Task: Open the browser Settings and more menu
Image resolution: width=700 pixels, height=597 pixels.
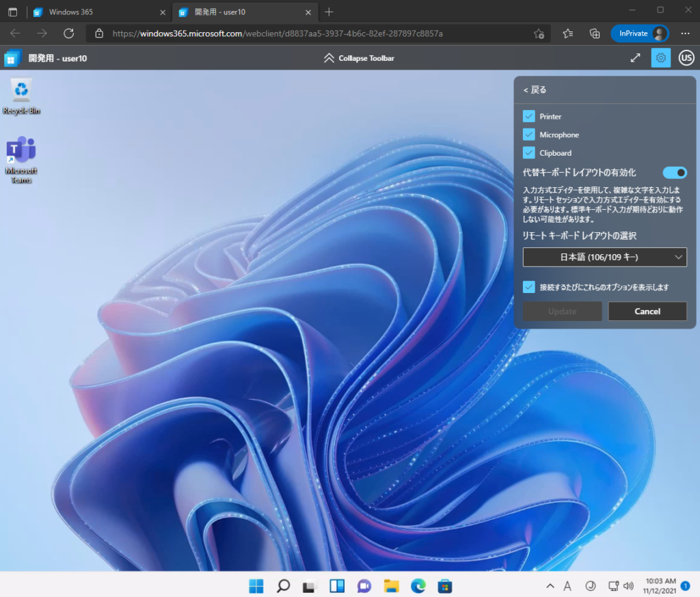Action: point(685,33)
